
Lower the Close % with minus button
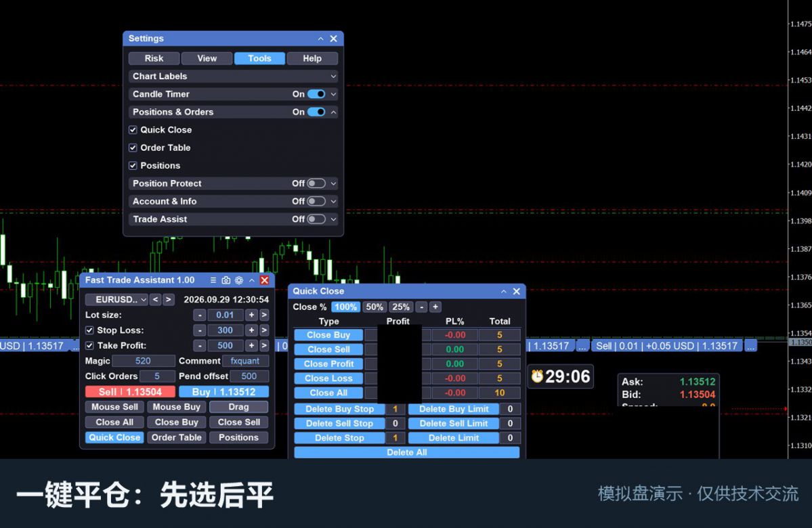(x=422, y=307)
